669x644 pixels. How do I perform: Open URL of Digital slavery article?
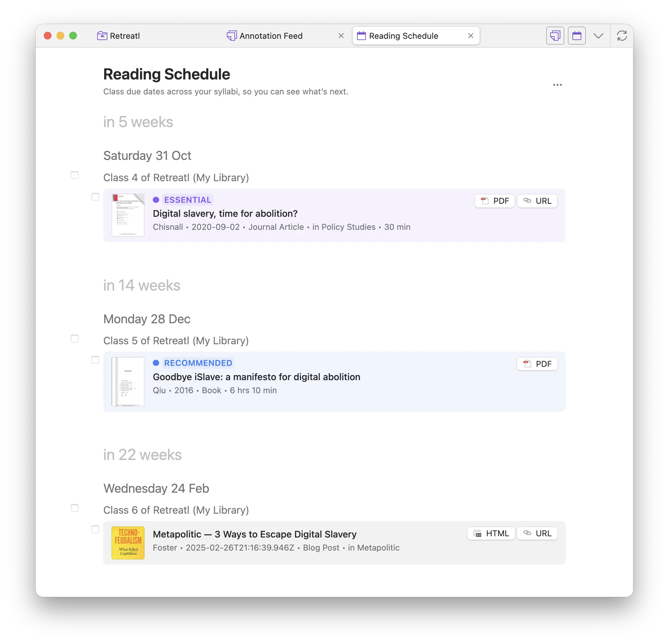(537, 201)
